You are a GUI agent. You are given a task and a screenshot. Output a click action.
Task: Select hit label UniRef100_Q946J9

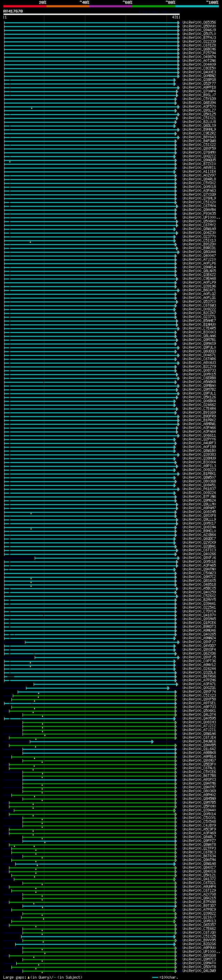click(x=199, y=30)
